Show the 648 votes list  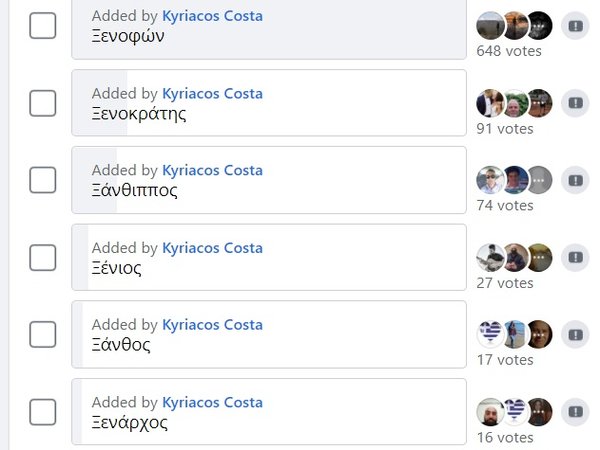click(509, 51)
